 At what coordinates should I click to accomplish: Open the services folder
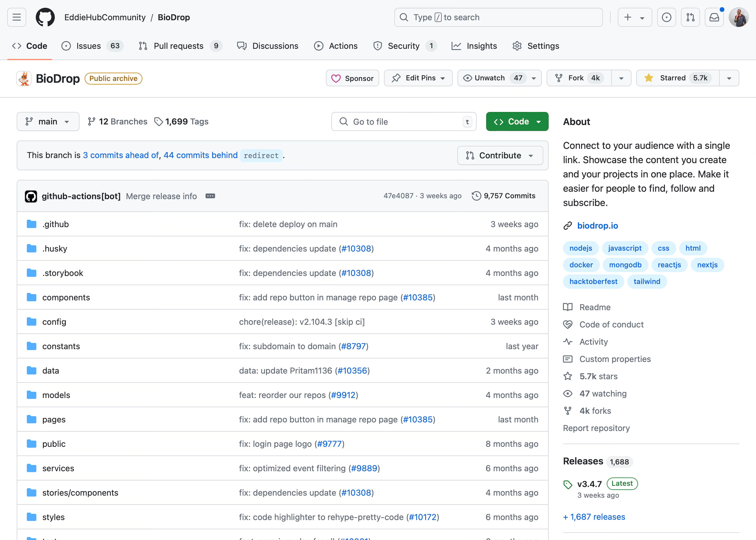point(58,468)
